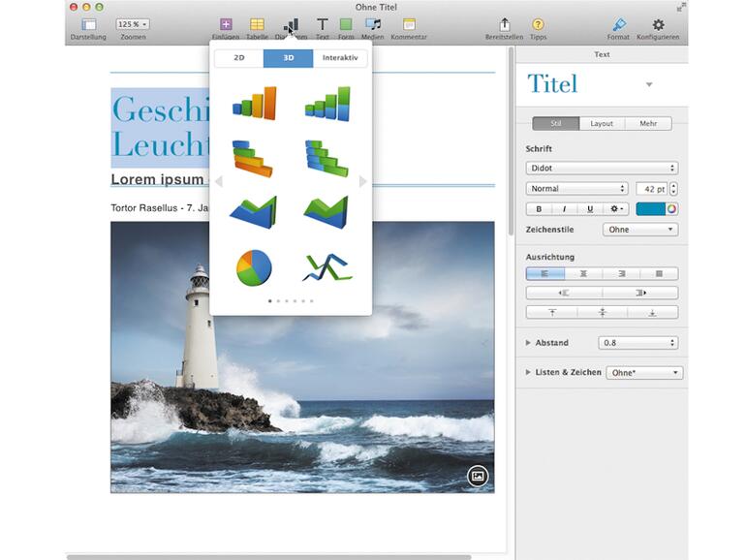Select the 3D pie chart

point(254,267)
